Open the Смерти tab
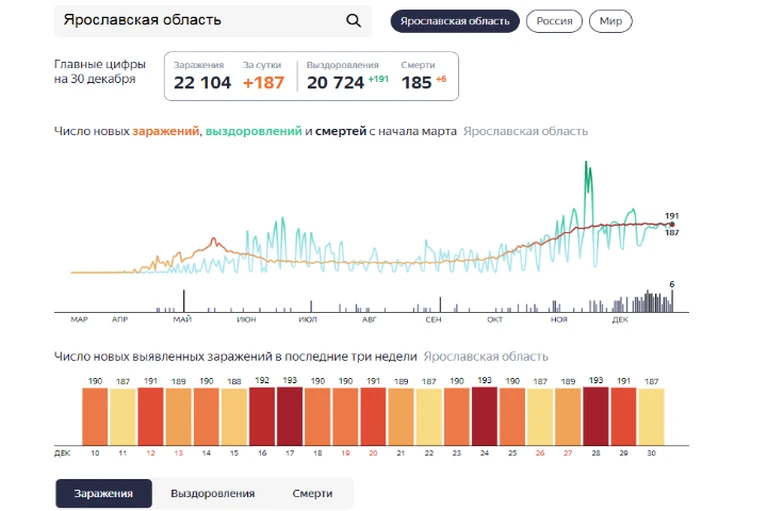Screen dimensions: 767x511 pyautogui.click(x=313, y=493)
